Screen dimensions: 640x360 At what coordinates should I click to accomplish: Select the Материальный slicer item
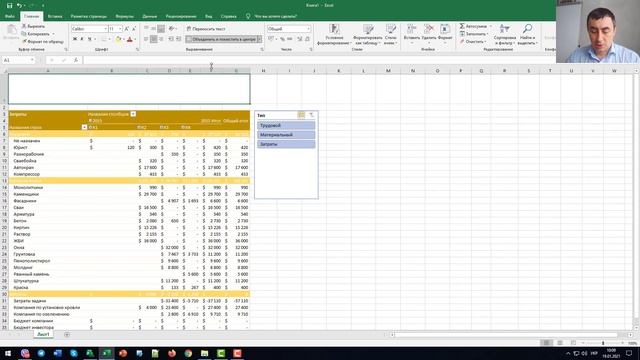(x=286, y=135)
